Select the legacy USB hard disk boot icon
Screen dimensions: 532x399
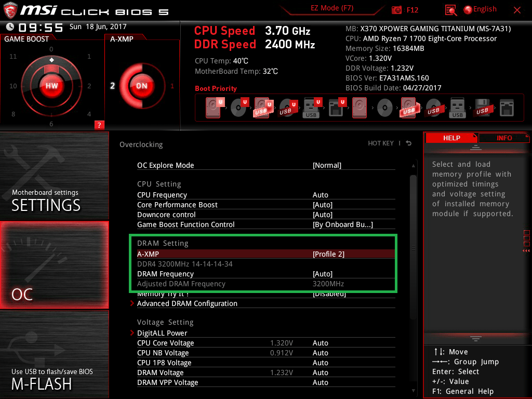click(409, 108)
